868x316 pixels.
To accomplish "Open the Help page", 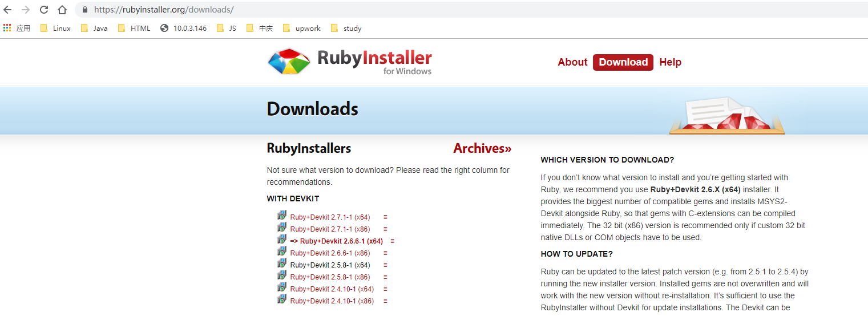I will tap(671, 62).
